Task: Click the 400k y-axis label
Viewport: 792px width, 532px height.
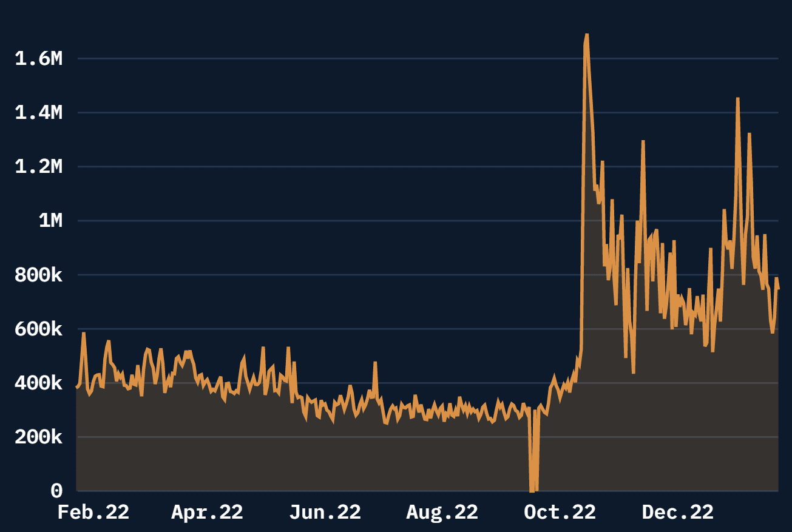Action: click(x=39, y=383)
